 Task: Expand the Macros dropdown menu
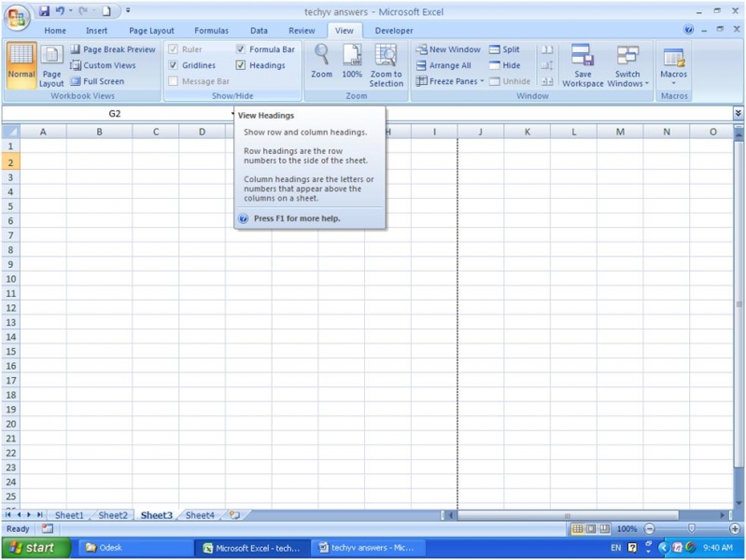pos(673,65)
